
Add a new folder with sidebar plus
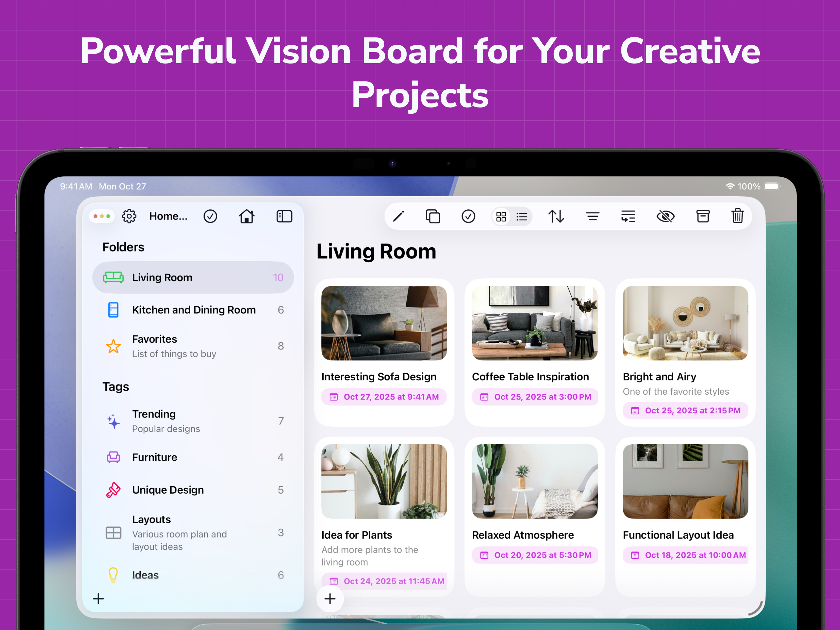(98, 599)
